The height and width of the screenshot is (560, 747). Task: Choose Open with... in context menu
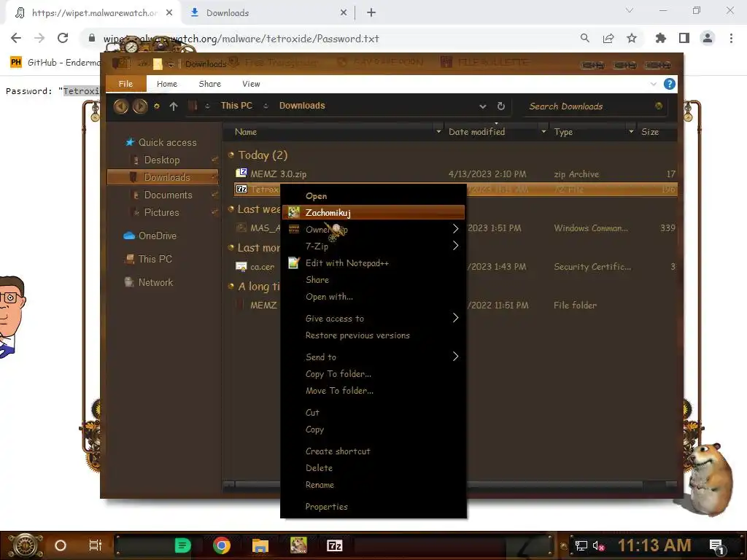tap(373, 296)
